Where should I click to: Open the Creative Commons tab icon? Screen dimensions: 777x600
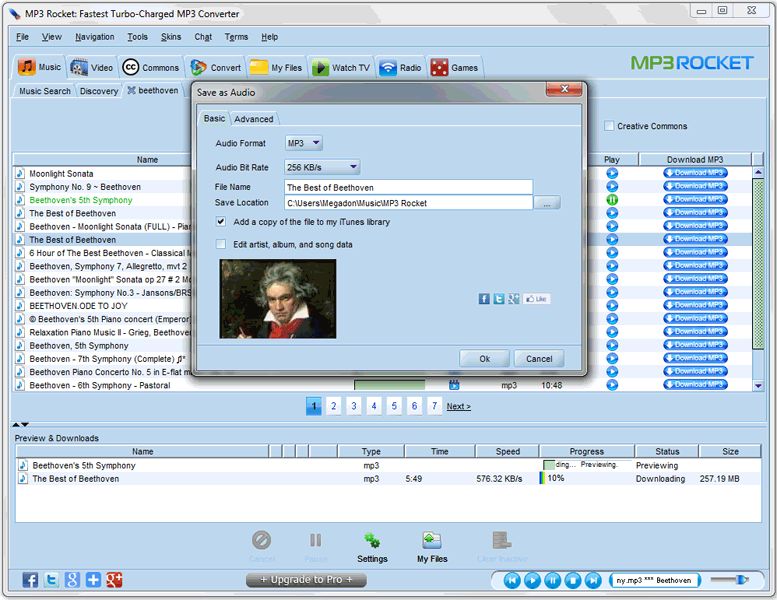click(x=130, y=67)
